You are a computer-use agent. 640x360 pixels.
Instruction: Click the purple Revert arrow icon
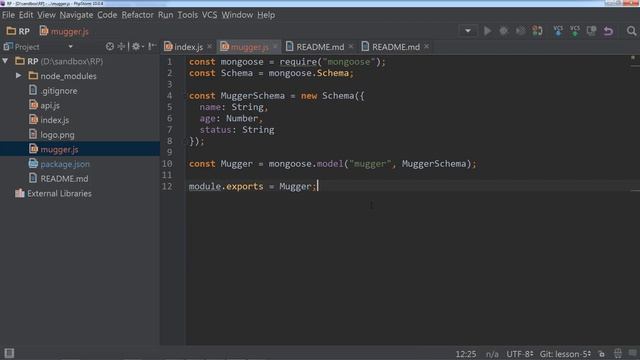(608, 31)
